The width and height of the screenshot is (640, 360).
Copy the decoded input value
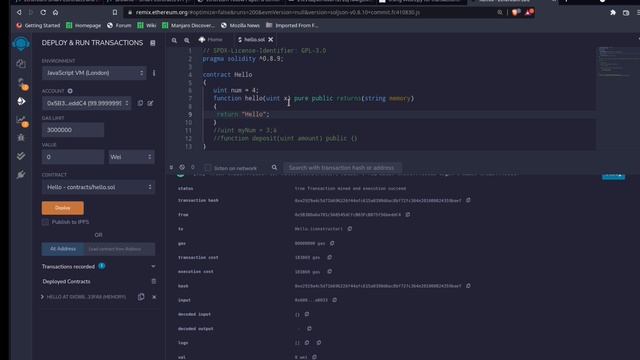tap(307, 314)
